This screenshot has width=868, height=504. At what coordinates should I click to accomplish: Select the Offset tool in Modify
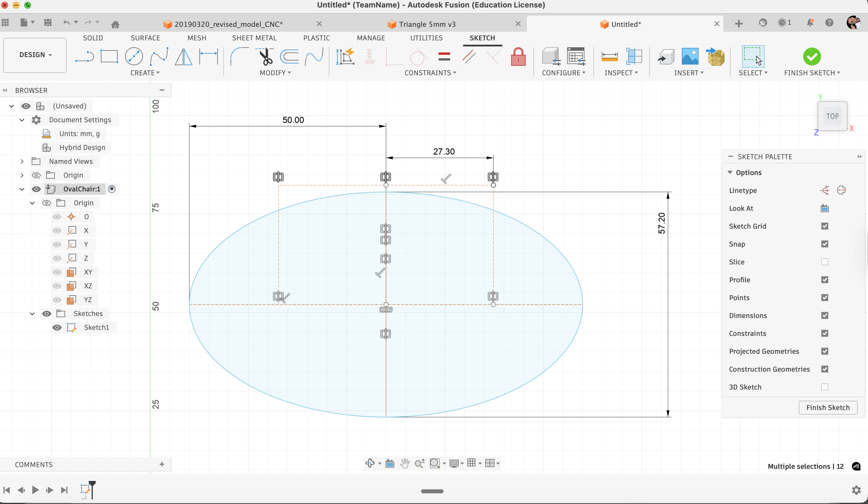pyautogui.click(x=289, y=57)
